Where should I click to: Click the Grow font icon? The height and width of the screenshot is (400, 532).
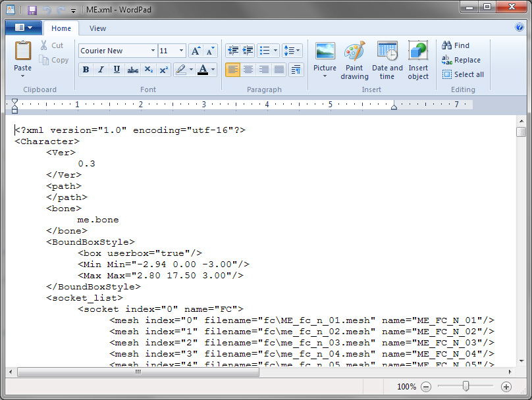[x=196, y=51]
